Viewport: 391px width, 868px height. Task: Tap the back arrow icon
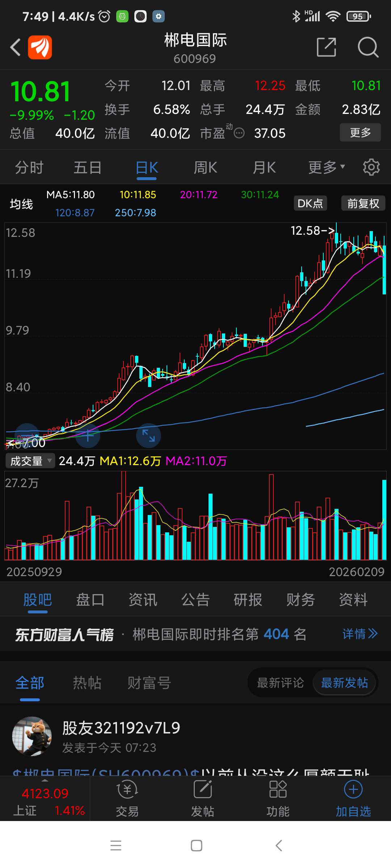click(x=15, y=47)
